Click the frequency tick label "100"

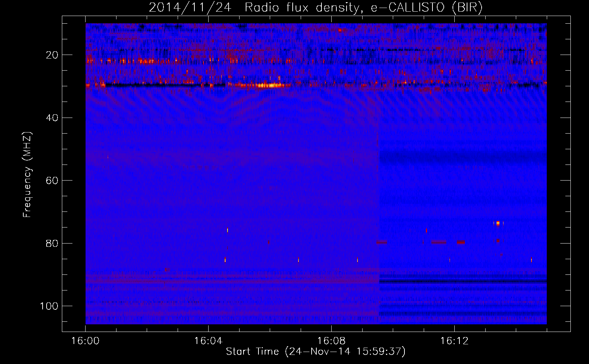tap(49, 306)
